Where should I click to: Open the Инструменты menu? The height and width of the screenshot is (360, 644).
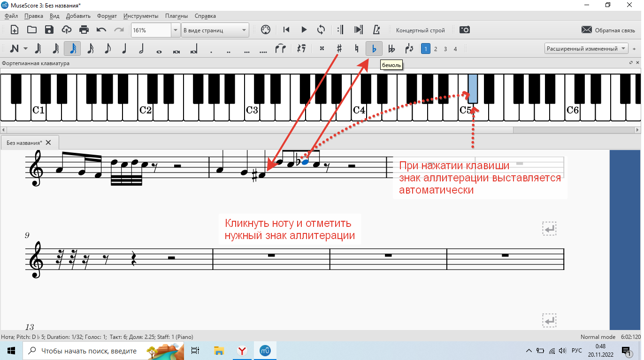(141, 16)
